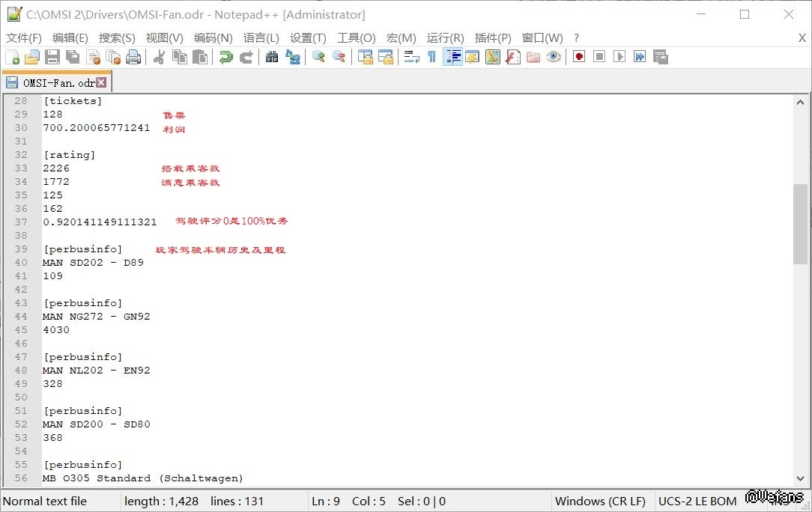Click the line 700.200065771241

97,128
